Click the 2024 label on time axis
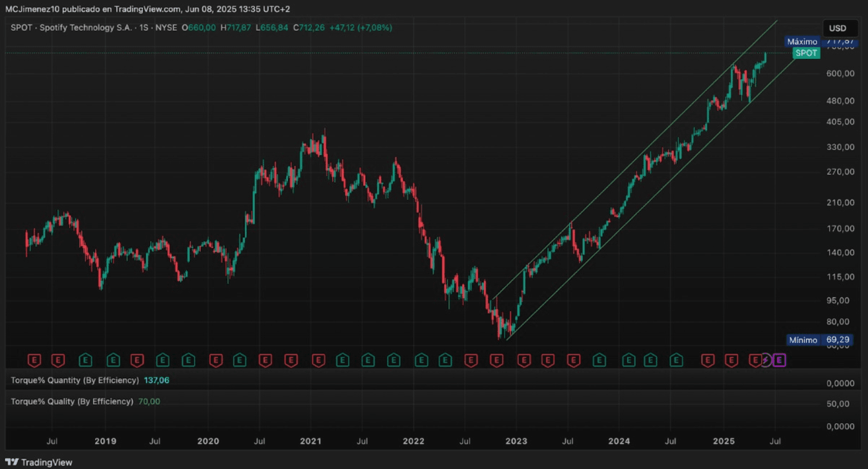The image size is (868, 469). [x=619, y=441]
